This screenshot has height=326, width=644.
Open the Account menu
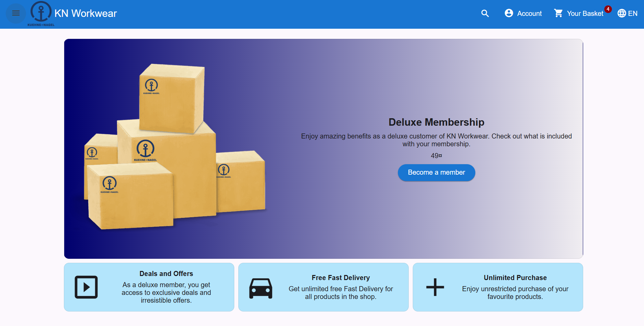(523, 13)
